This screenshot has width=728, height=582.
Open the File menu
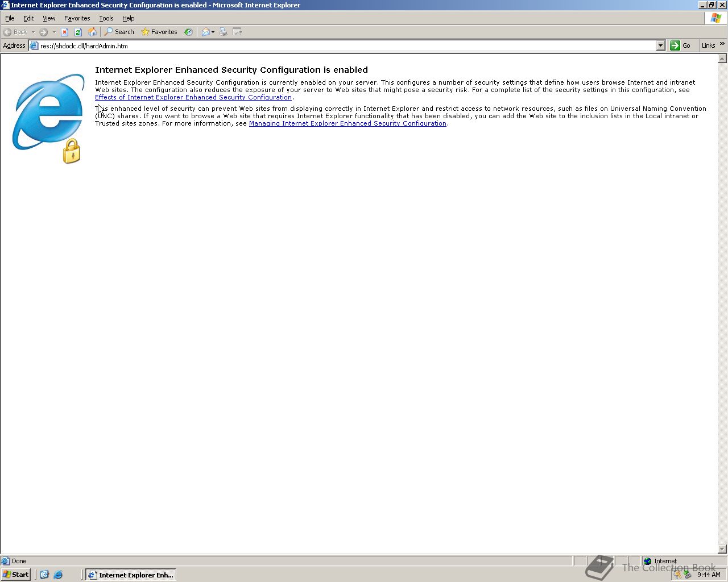10,18
